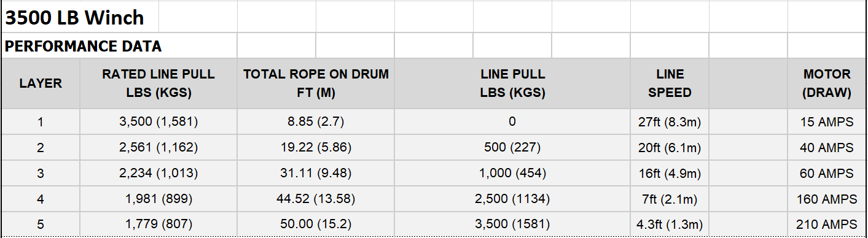Screen dimensions: 868x238
Task: Select the RATED LINE PULL LBS (KGS) header
Action: coord(158,84)
